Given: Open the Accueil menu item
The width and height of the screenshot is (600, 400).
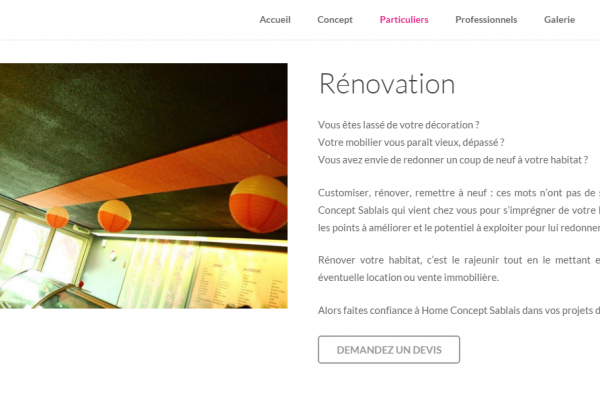Looking at the screenshot, I should pyautogui.click(x=275, y=20).
